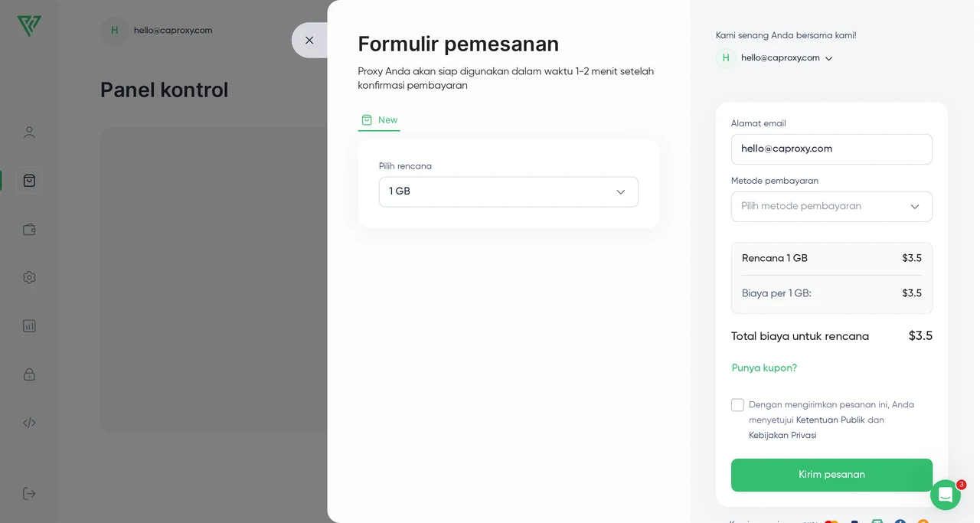Open the Pilih metode pembayaran dropdown
The image size is (980, 523).
(x=831, y=207)
